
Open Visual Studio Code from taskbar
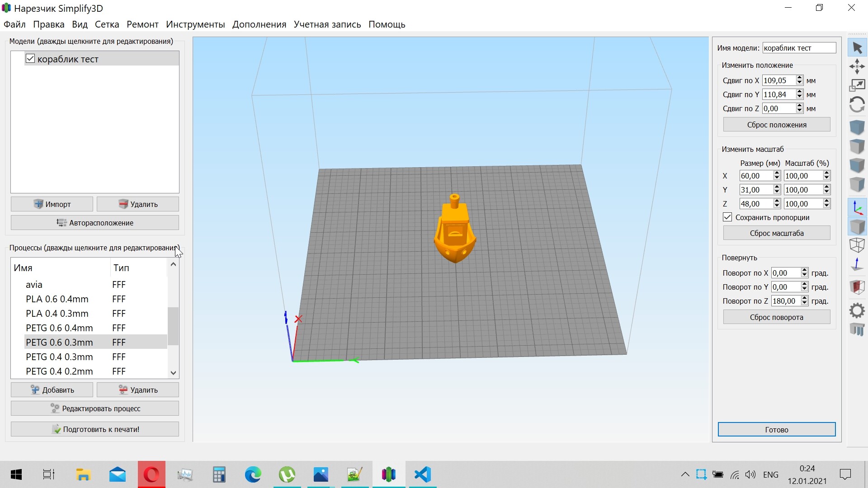click(423, 474)
